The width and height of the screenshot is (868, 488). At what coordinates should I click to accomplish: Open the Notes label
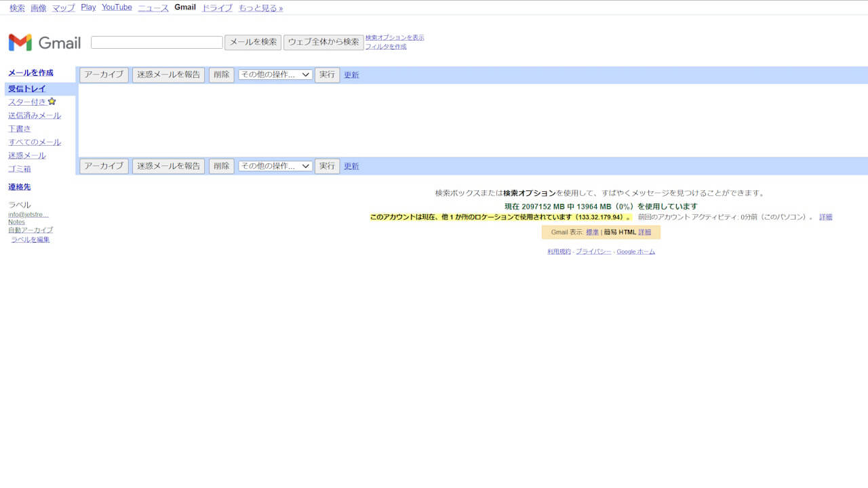(x=16, y=222)
